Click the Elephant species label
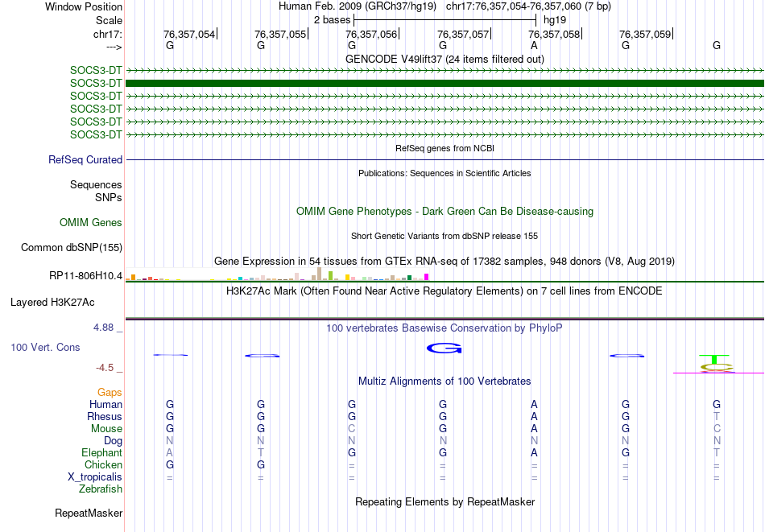This screenshot has height=532, width=765. (102, 453)
